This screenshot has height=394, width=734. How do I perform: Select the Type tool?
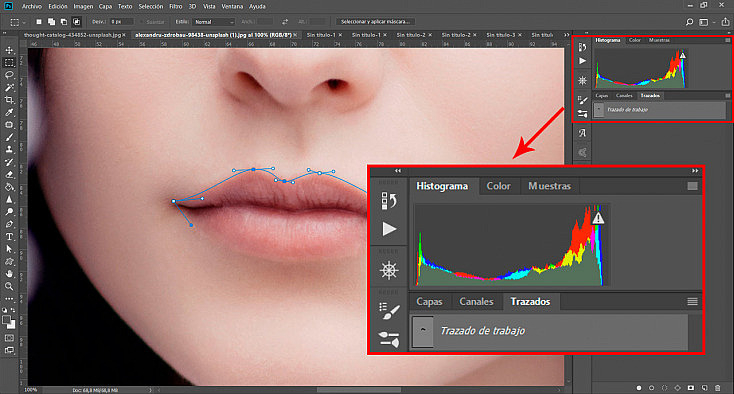(9, 236)
